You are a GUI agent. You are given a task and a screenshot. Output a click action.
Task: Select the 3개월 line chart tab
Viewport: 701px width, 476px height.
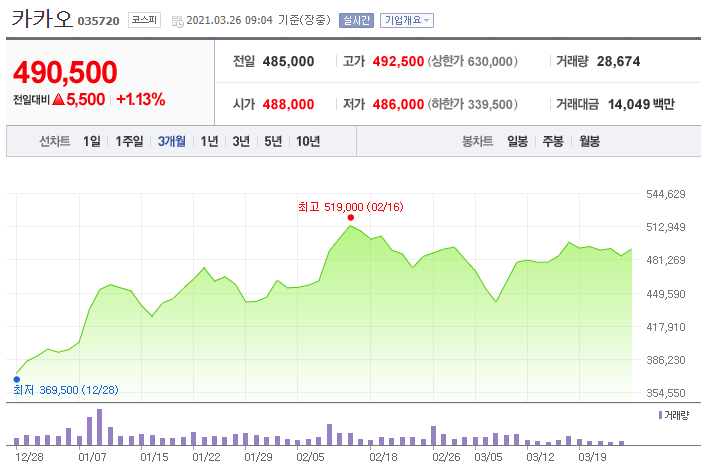[x=172, y=141]
